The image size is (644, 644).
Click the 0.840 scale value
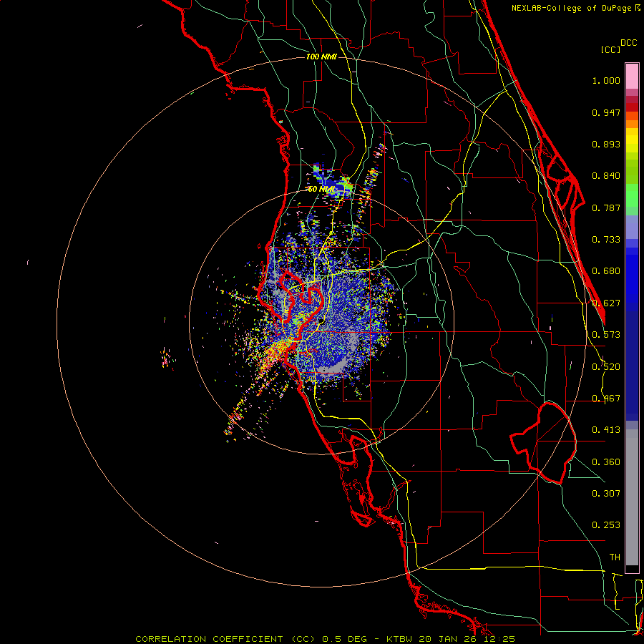[606, 176]
